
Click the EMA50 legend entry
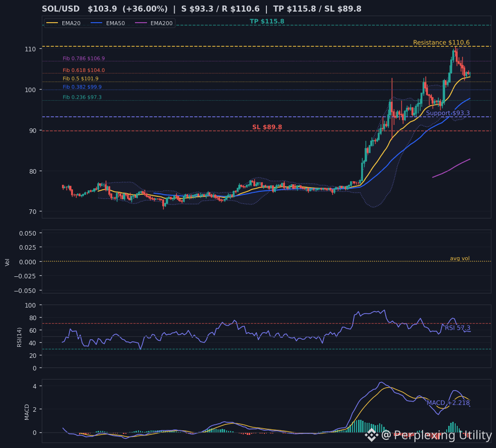click(108, 23)
